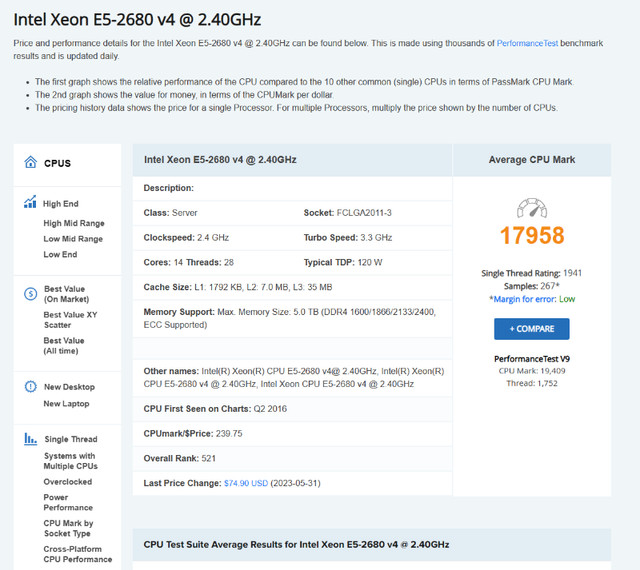Click the CPUS home icon
Image resolution: width=640 pixels, height=570 pixels.
pos(31,162)
